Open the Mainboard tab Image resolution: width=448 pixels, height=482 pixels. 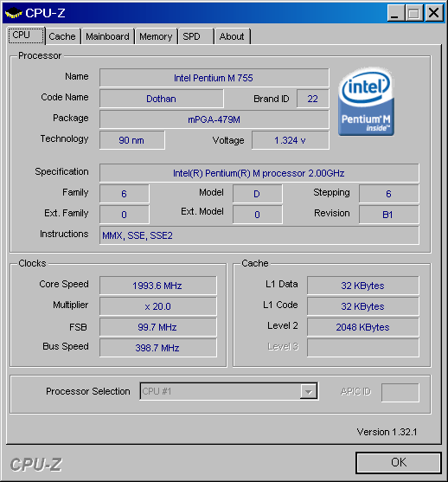click(x=107, y=36)
